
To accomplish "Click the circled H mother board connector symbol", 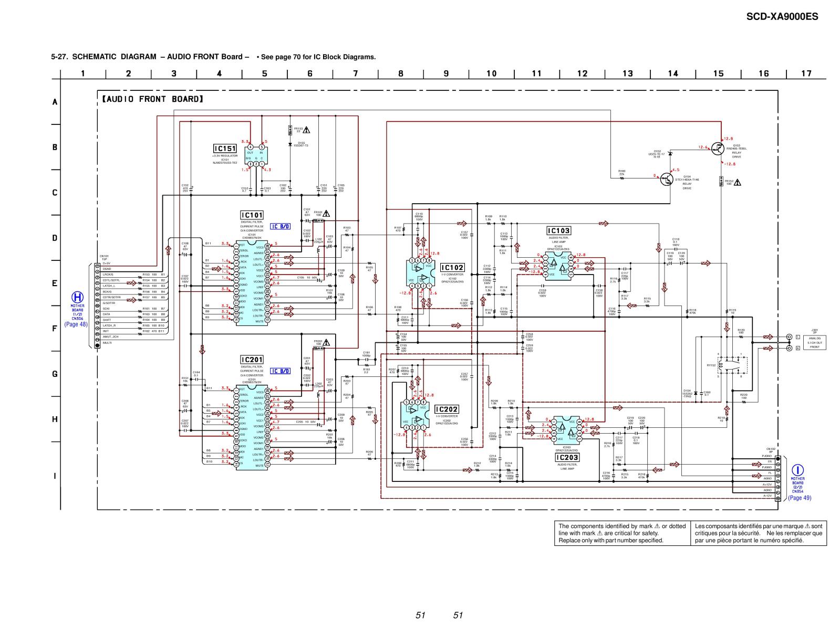I will tap(78, 298).
